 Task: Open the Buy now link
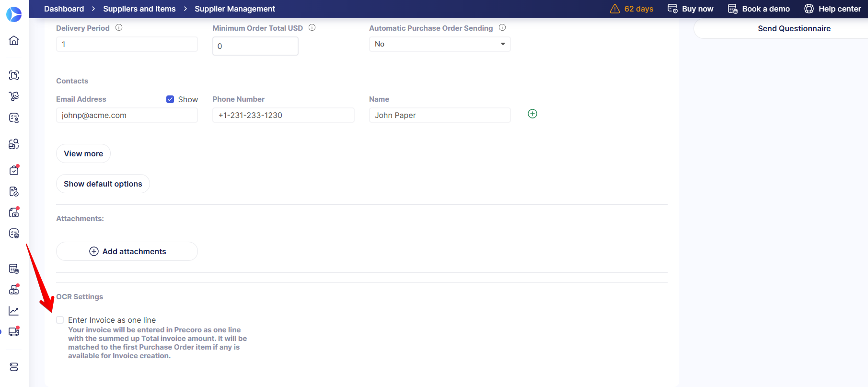pyautogui.click(x=697, y=9)
